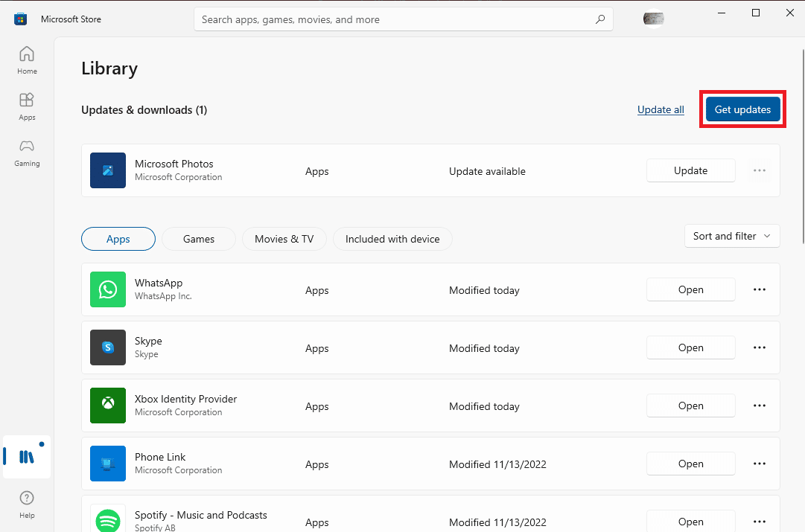Select the Movies & TV filter tab
Viewport: 805px width, 532px height.
click(284, 239)
